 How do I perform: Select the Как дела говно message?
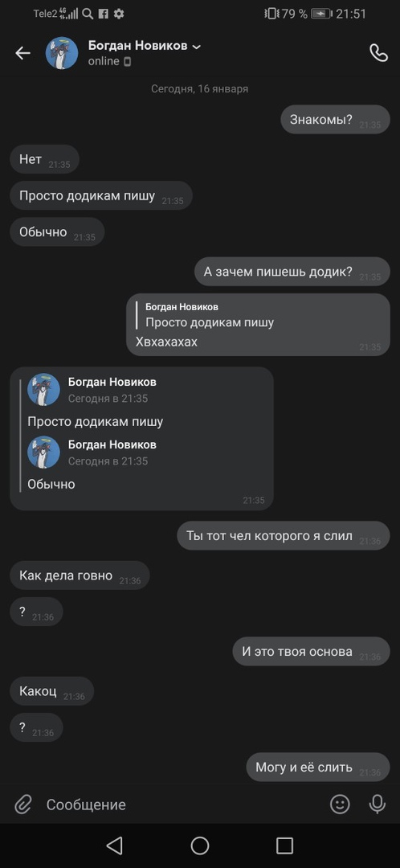click(80, 575)
